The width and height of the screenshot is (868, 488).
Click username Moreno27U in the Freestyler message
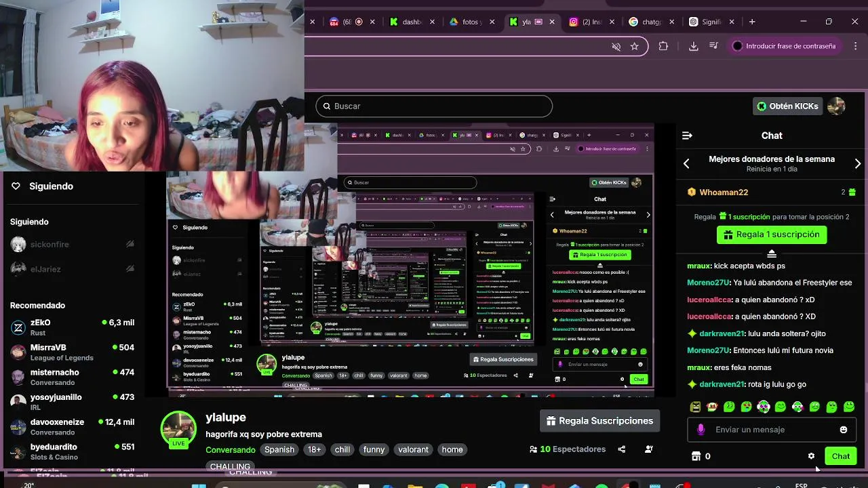[x=708, y=283]
